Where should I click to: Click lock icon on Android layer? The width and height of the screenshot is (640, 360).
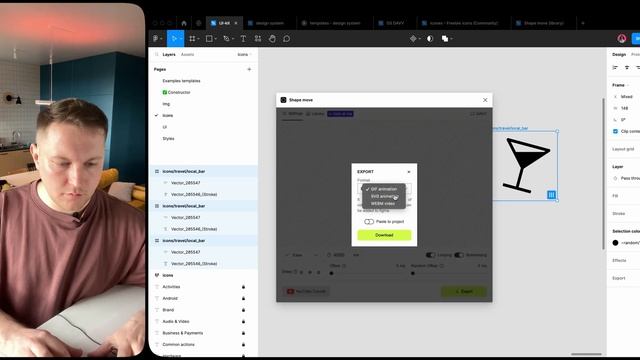tap(243, 298)
